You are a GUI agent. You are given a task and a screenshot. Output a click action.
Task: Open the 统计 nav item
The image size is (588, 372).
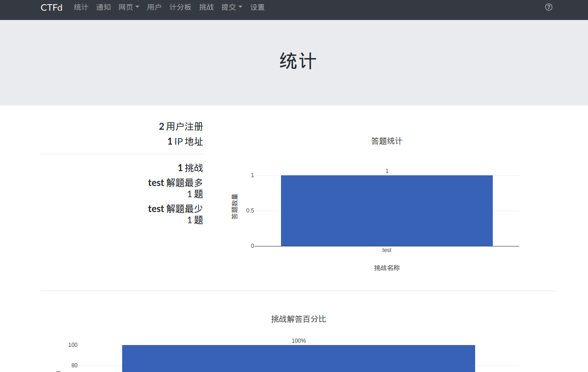point(81,7)
